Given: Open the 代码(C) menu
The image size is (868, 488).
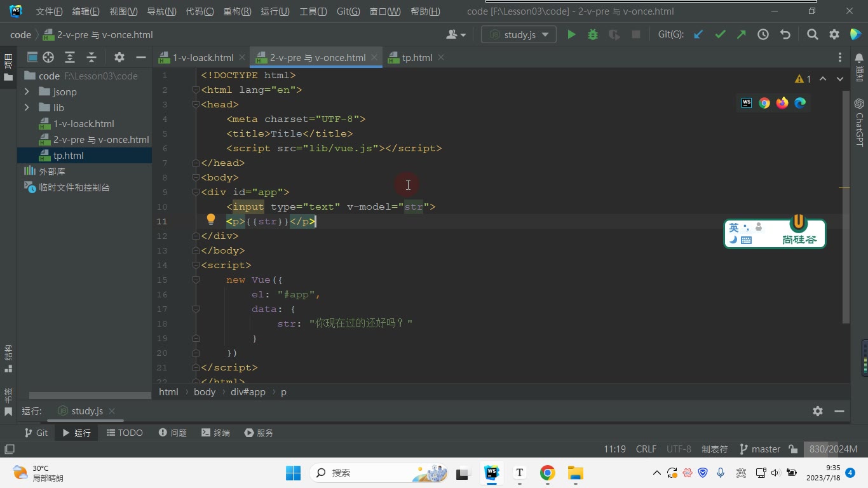Looking at the screenshot, I should tap(200, 11).
